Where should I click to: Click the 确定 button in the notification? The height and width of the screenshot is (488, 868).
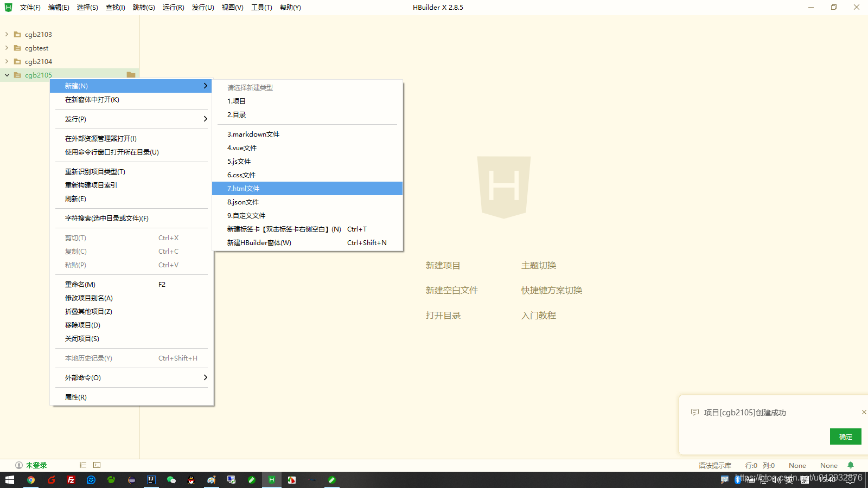point(845,436)
